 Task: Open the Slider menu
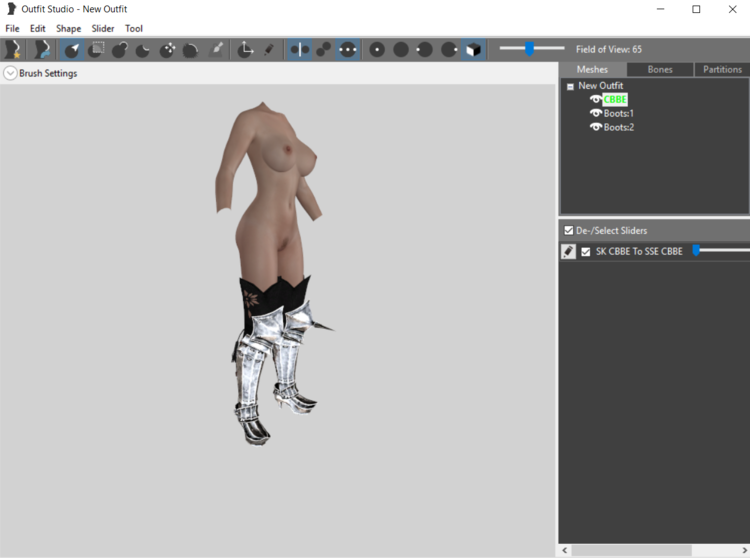tap(103, 28)
